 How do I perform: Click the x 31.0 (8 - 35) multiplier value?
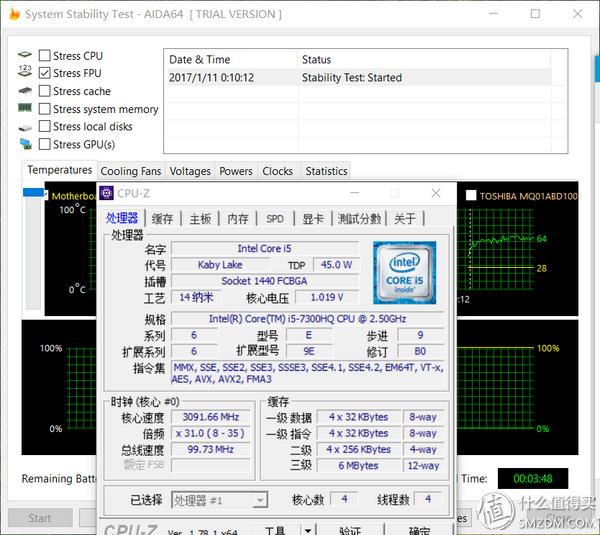pyautogui.click(x=211, y=433)
